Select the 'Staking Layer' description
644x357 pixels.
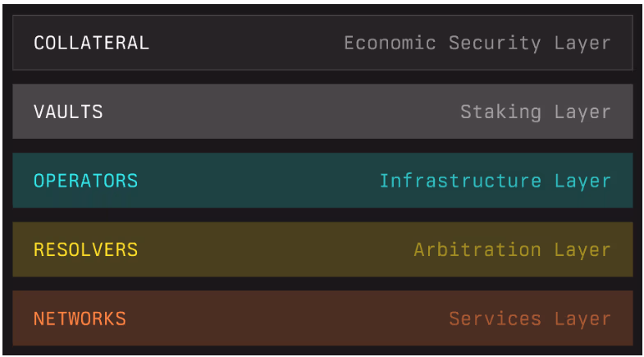[535, 112]
